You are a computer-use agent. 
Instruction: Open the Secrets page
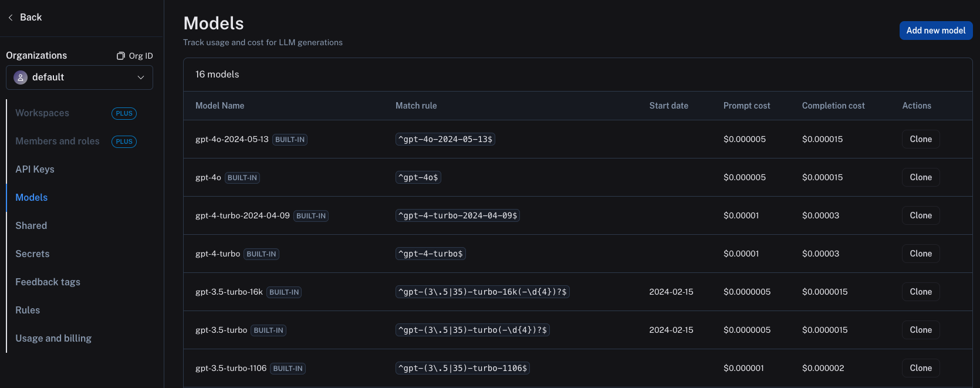[32, 254]
